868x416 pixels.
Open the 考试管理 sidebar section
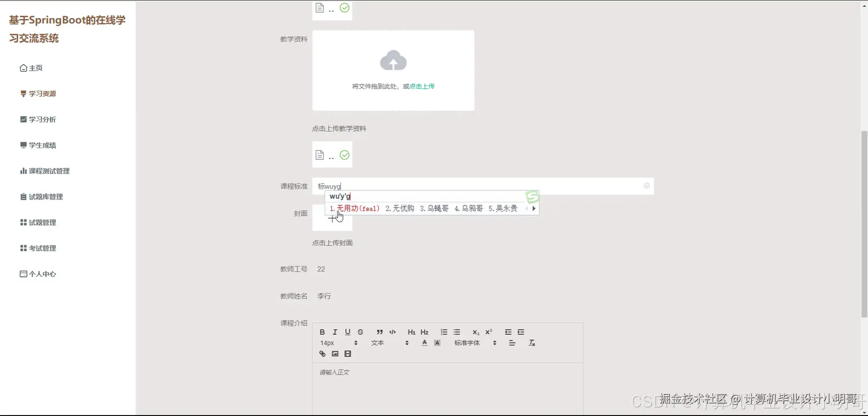click(x=42, y=248)
